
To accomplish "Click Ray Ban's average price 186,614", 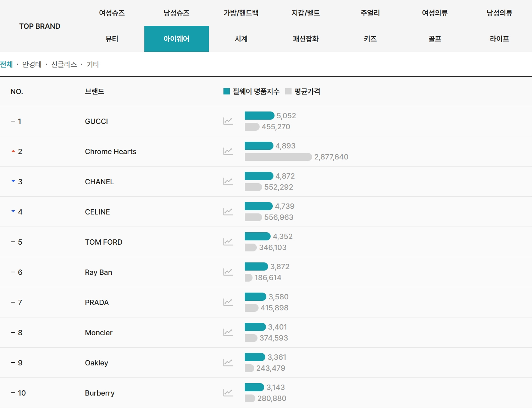I will click(268, 278).
